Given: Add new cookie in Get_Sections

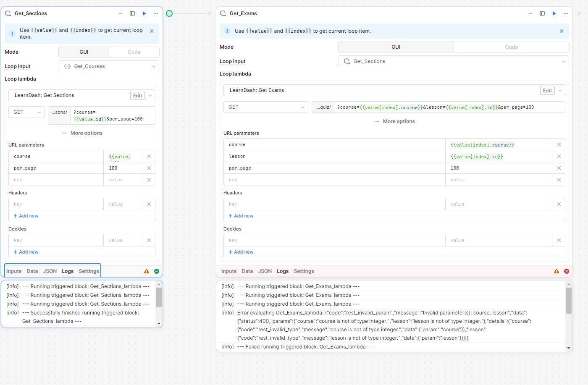Looking at the screenshot, I should click(x=26, y=252).
